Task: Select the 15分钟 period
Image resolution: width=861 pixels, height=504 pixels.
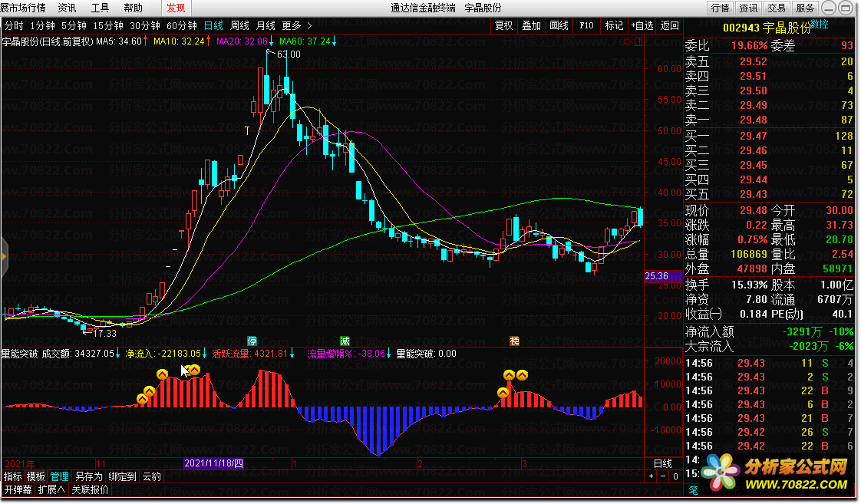Action: [107, 26]
